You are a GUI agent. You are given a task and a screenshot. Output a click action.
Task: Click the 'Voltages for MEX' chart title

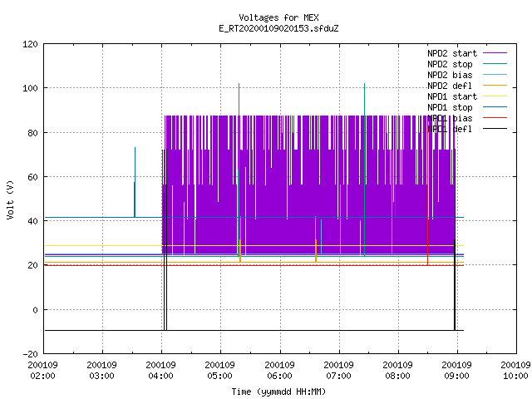278,17
